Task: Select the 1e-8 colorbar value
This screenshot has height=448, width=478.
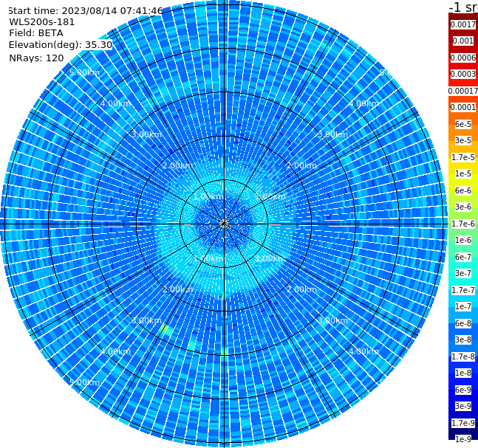Action: 463,373
